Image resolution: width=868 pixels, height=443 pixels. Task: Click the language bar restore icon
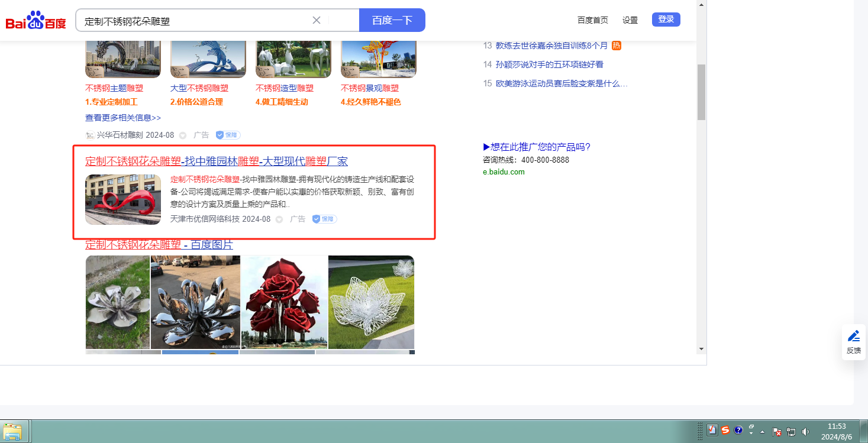point(751,426)
